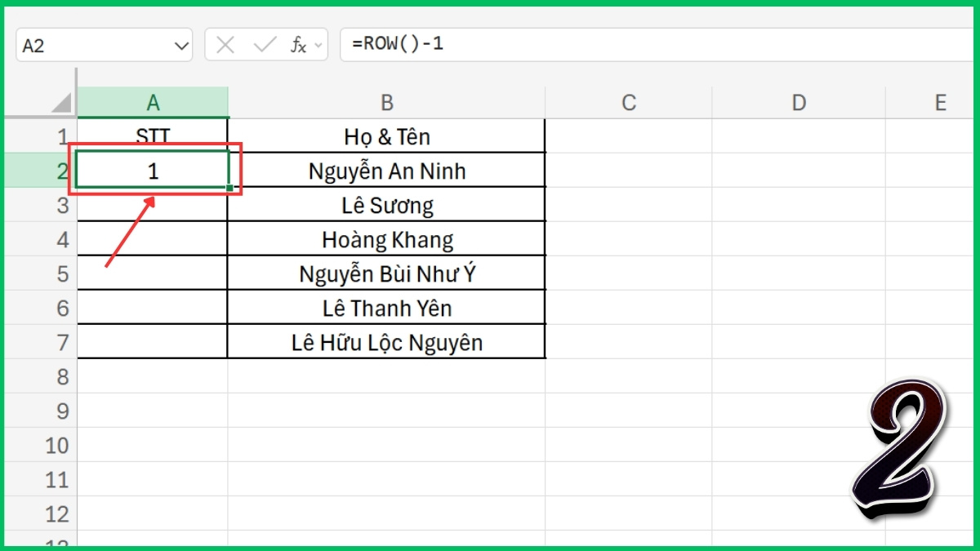
Task: Click cell C1 next to Họ & Tên
Action: pos(629,136)
